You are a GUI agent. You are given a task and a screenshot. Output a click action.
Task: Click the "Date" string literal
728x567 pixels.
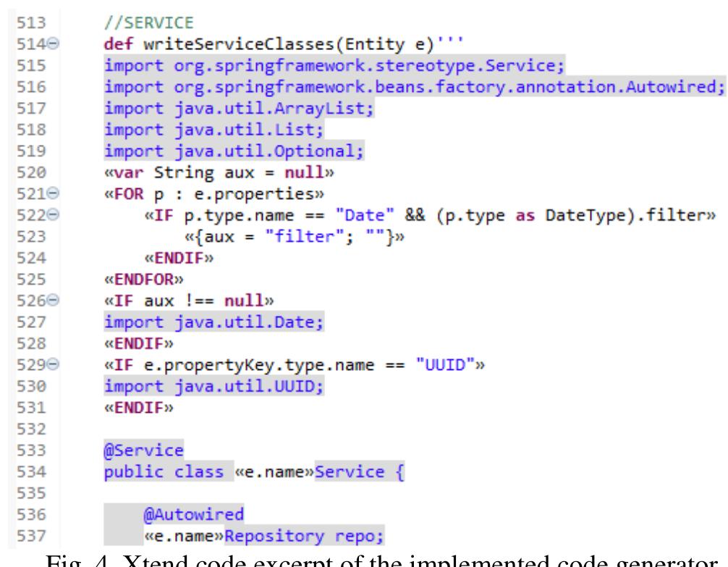click(365, 215)
